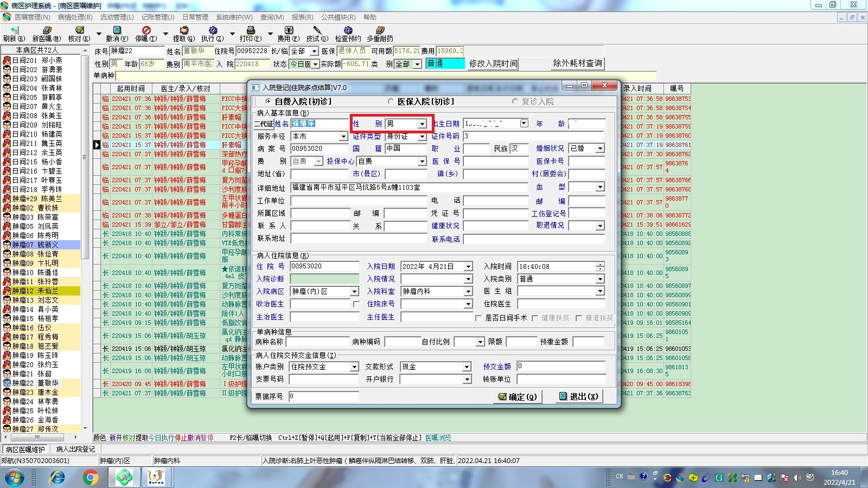Open the 医嘱管理(N) menu

[32, 17]
